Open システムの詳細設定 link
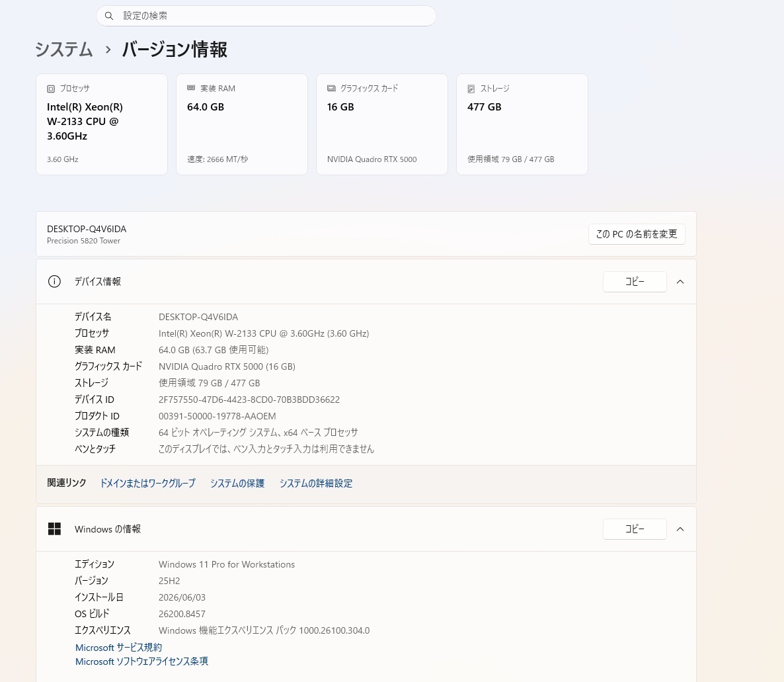This screenshot has width=784, height=682. pos(315,484)
